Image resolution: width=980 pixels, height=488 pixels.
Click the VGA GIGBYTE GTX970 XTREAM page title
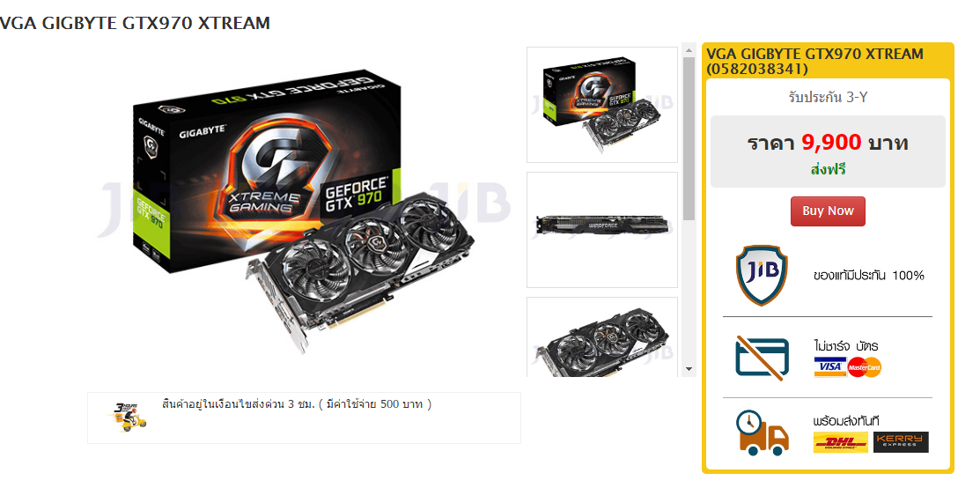pyautogui.click(x=135, y=23)
